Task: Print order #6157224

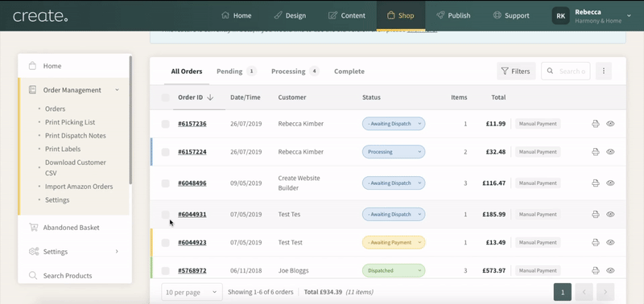Action: pos(595,152)
